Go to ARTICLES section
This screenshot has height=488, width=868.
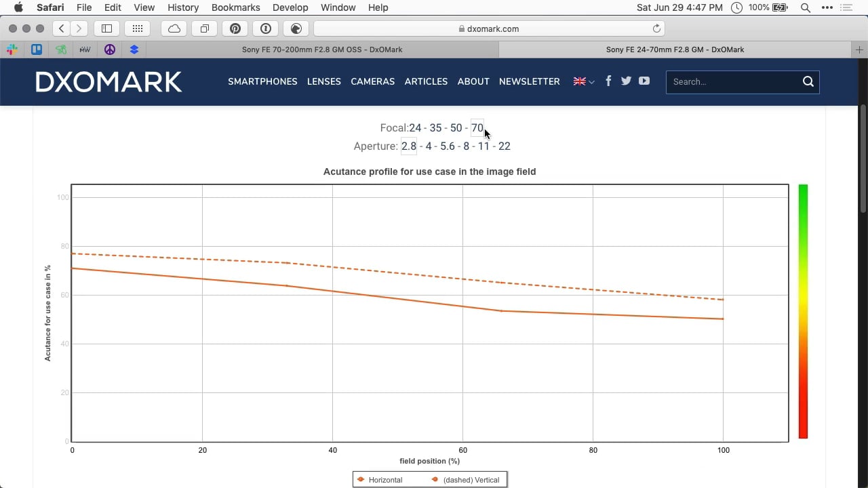[426, 81]
